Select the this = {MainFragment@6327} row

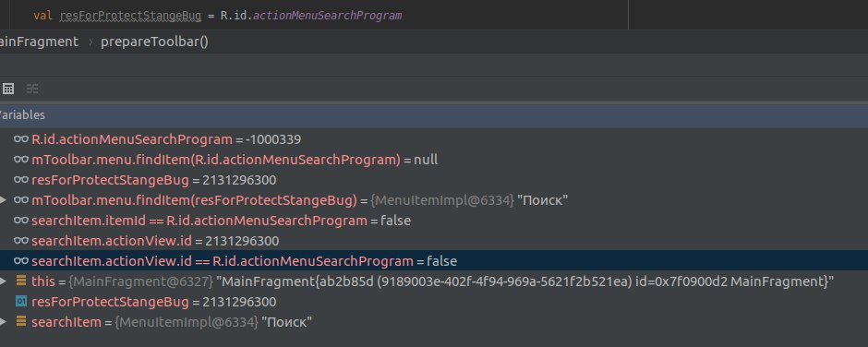pos(434,281)
